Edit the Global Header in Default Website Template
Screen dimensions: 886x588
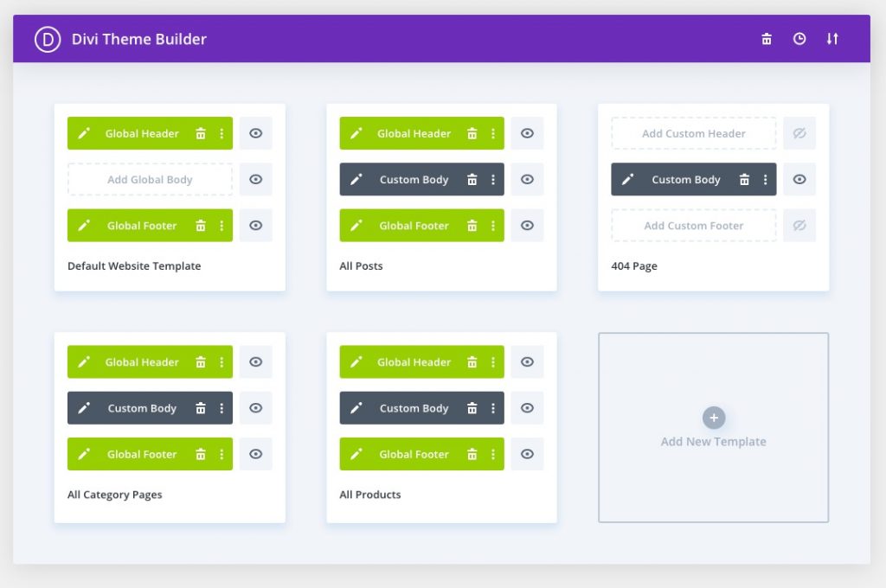click(x=84, y=133)
